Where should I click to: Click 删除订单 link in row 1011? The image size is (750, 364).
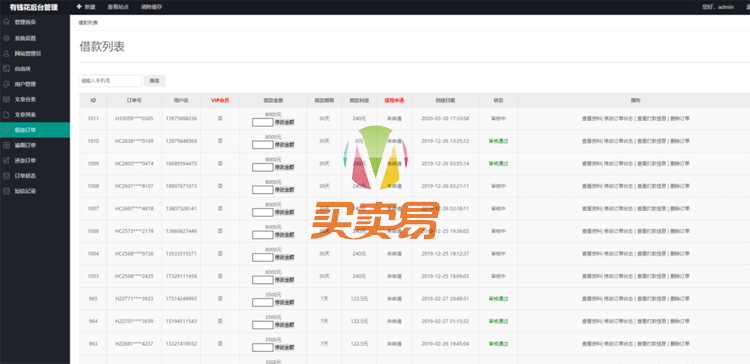[680, 119]
